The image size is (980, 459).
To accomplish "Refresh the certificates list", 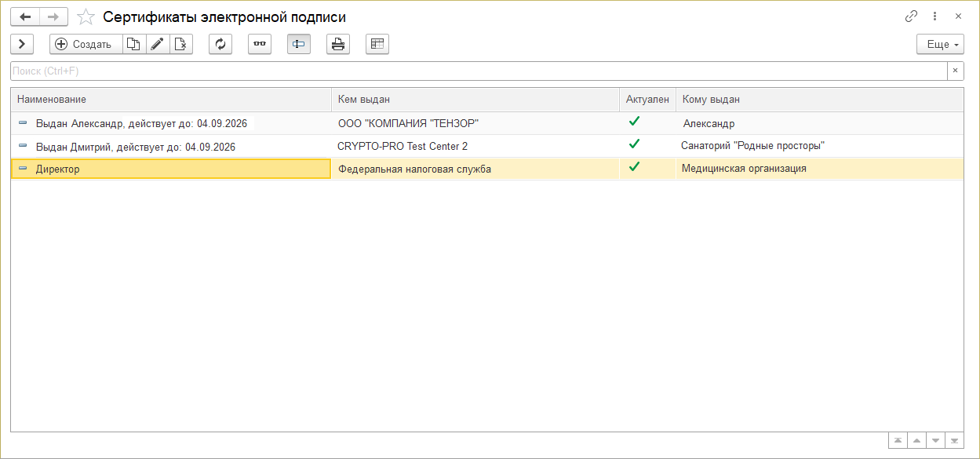I will [220, 45].
